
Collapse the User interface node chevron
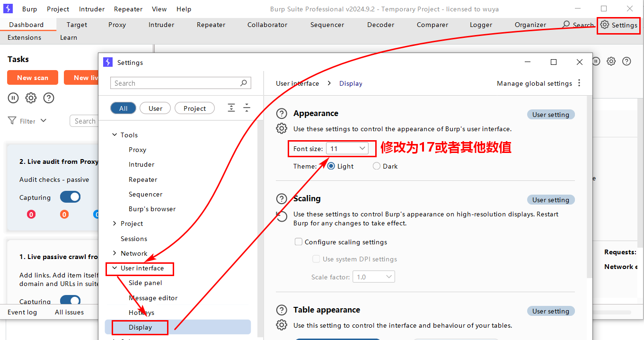pos(114,268)
